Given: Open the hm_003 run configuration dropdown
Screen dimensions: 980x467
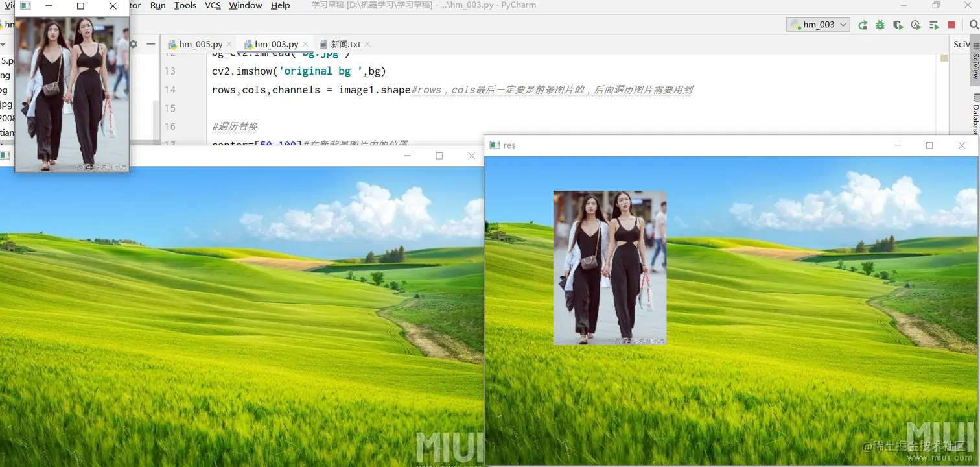Looking at the screenshot, I should click(x=818, y=25).
